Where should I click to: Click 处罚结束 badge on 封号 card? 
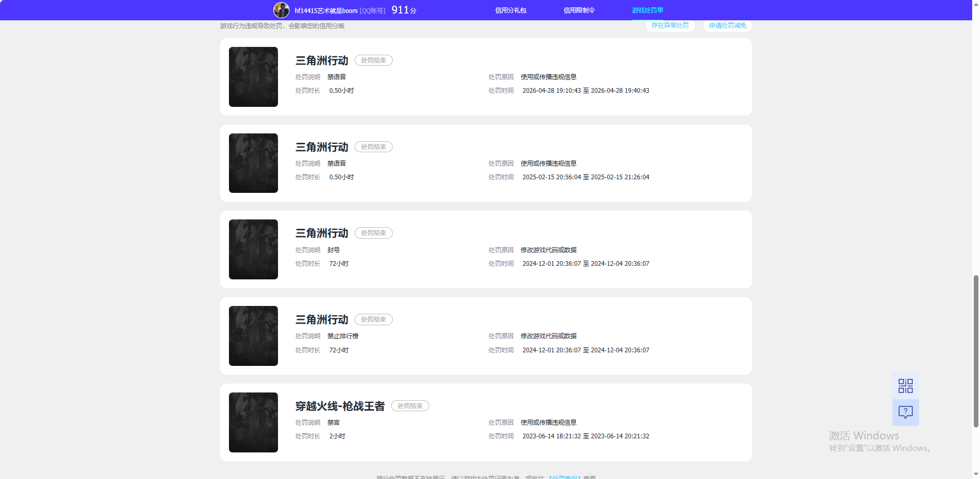click(373, 233)
